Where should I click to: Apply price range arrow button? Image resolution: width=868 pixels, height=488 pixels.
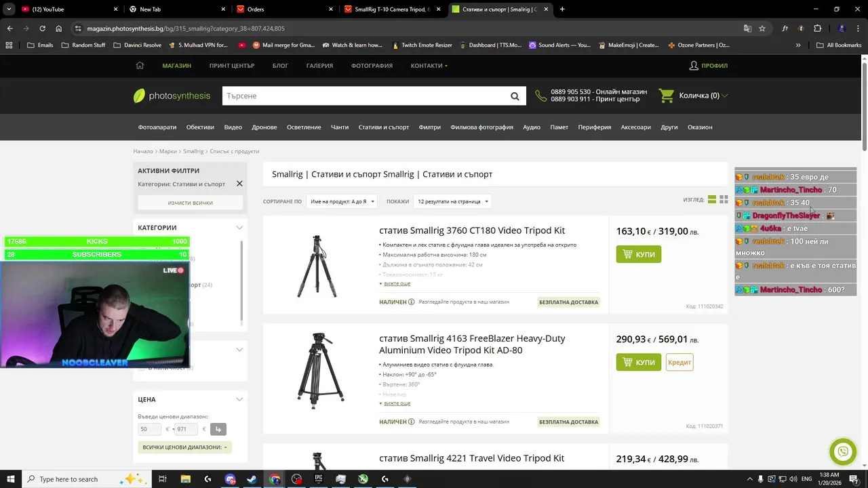pos(218,429)
